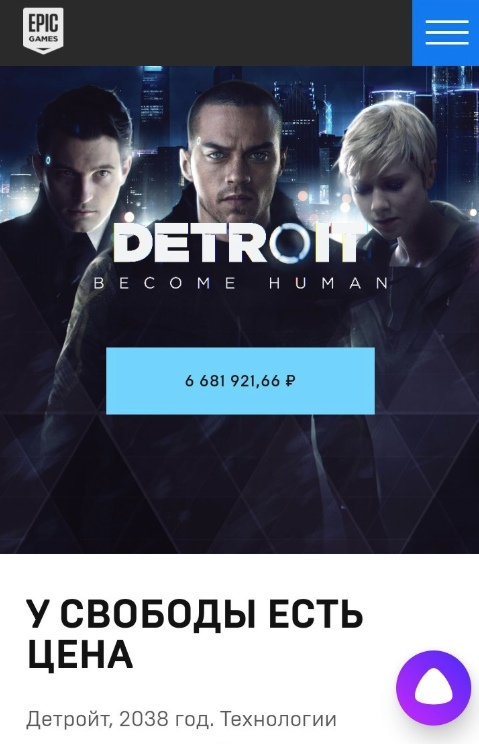Click the Детройт, 2038 год description text

click(181, 718)
